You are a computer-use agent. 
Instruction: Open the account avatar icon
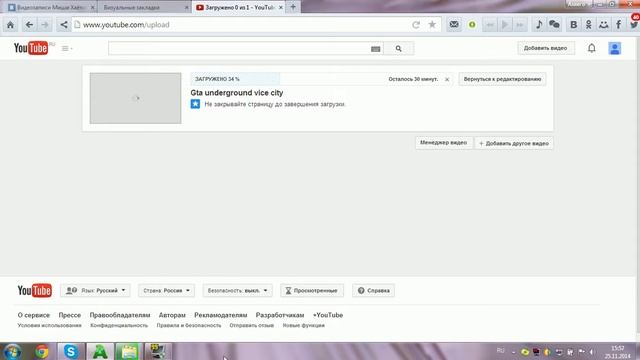pos(615,49)
